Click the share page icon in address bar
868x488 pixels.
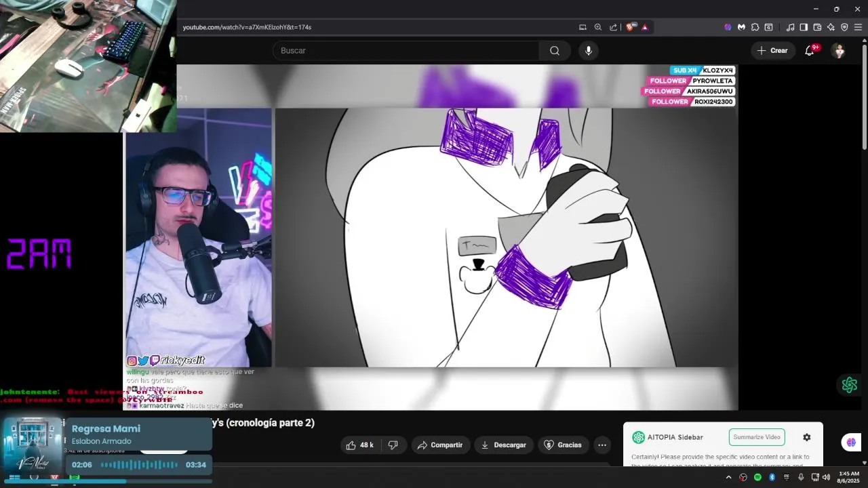(614, 27)
